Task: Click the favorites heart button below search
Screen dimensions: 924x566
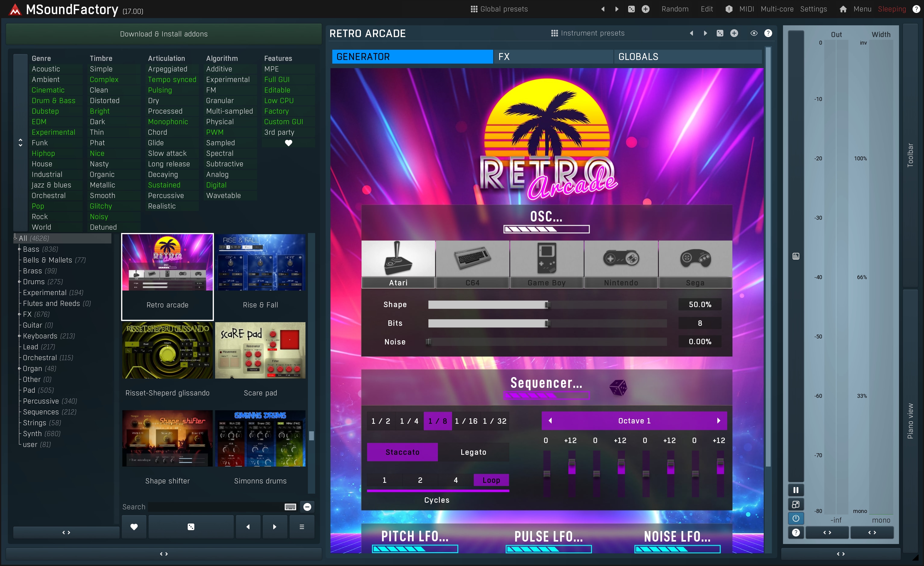Action: [134, 527]
